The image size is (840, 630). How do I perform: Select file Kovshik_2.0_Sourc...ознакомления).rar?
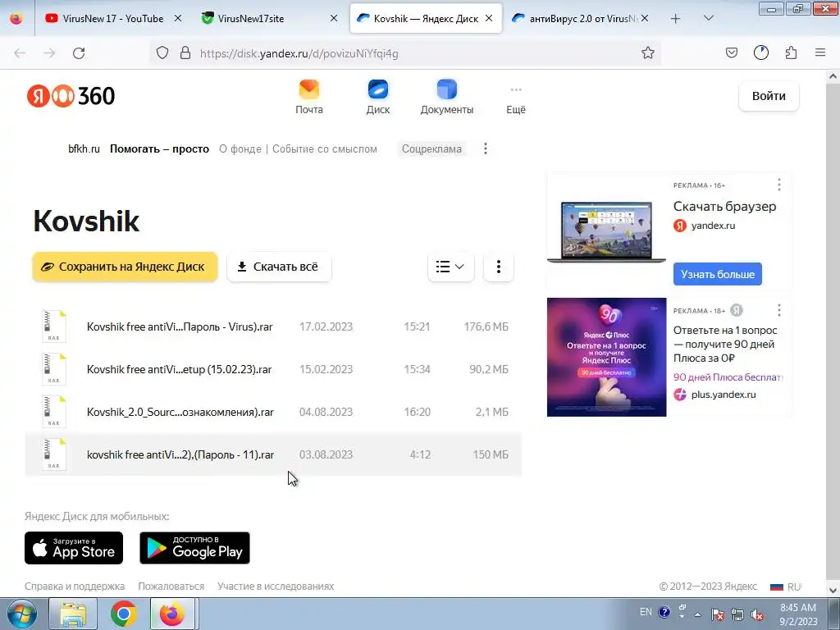pos(273,412)
